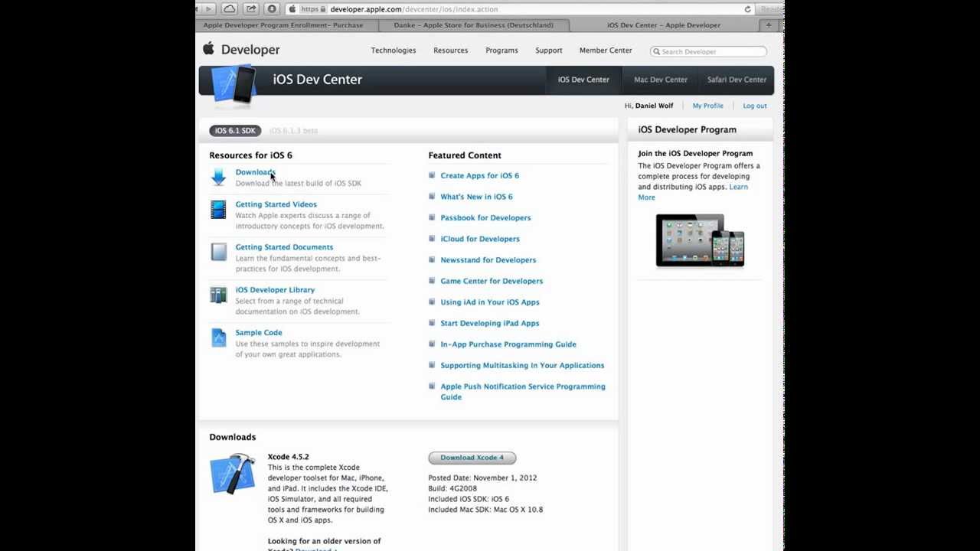Open Getting Started Documents link
This screenshot has width=980, height=551.
click(284, 247)
